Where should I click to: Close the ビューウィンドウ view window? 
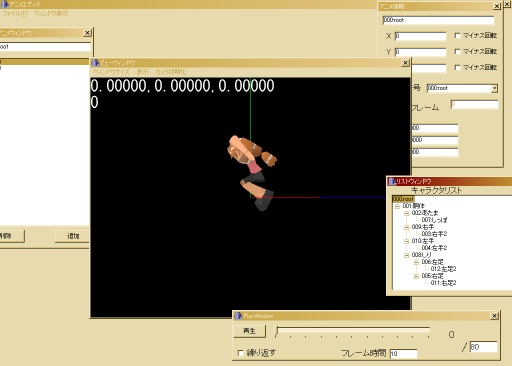click(x=405, y=63)
